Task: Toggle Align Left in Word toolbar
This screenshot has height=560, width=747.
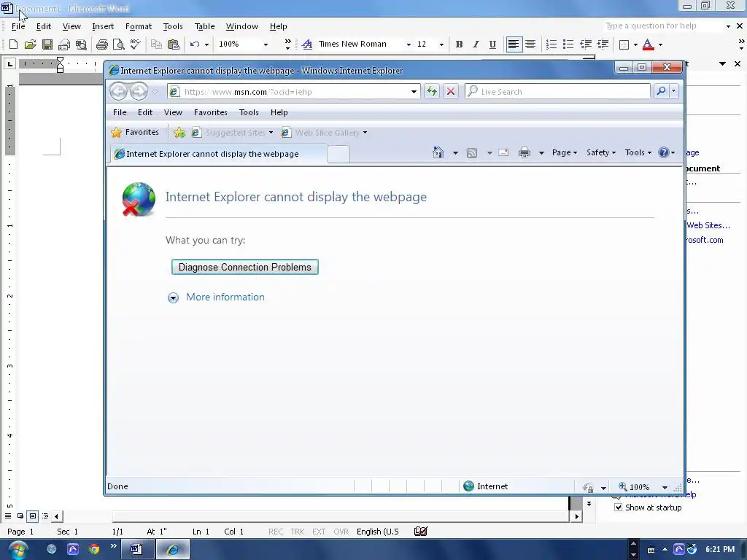Action: click(514, 44)
